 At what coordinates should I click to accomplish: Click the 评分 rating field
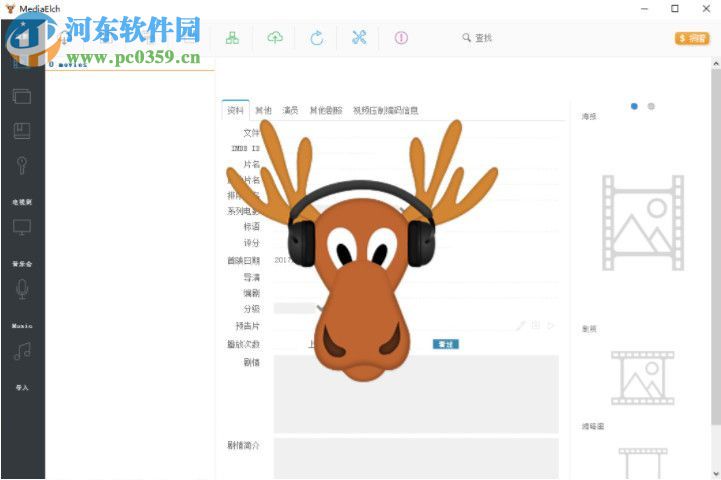click(416, 243)
